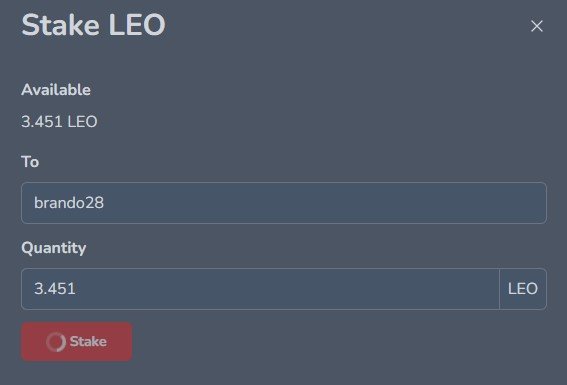
Task: Click the LEO unit text beside quantity
Action: pos(523,289)
